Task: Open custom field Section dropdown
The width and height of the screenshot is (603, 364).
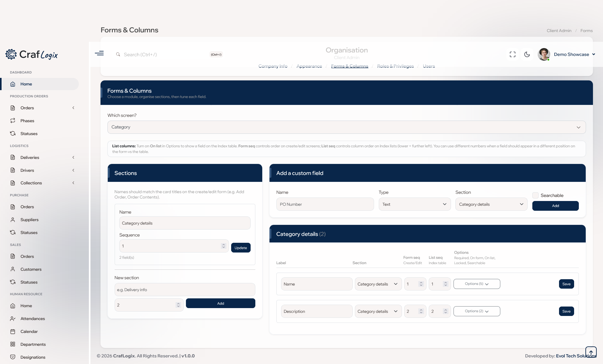Action: pos(491,204)
